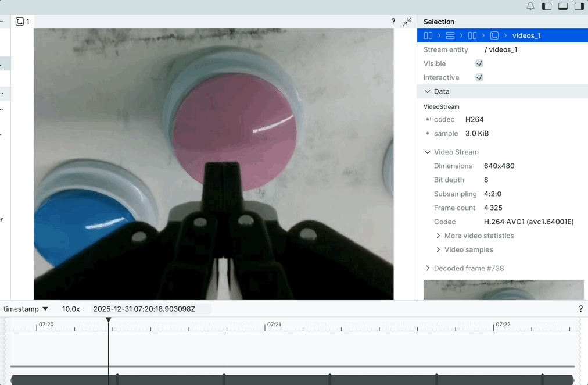Click the sample component icon

pyautogui.click(x=427, y=133)
